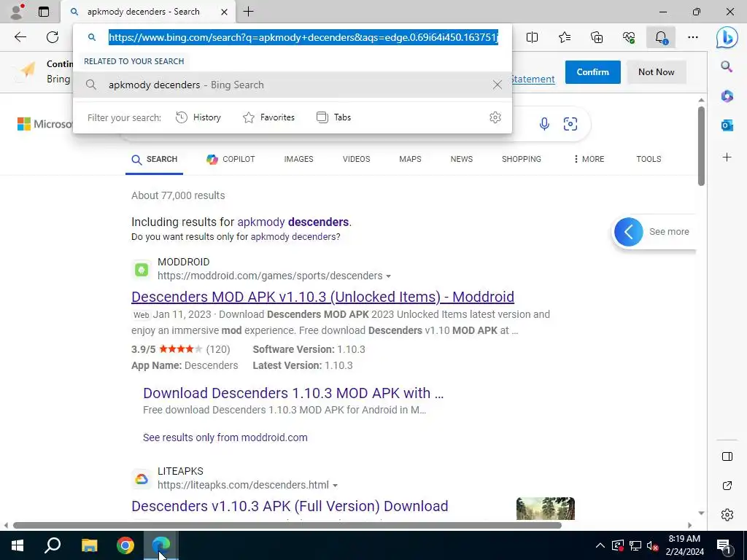
Task: Switch to the SHOPPING tab
Action: click(x=521, y=159)
